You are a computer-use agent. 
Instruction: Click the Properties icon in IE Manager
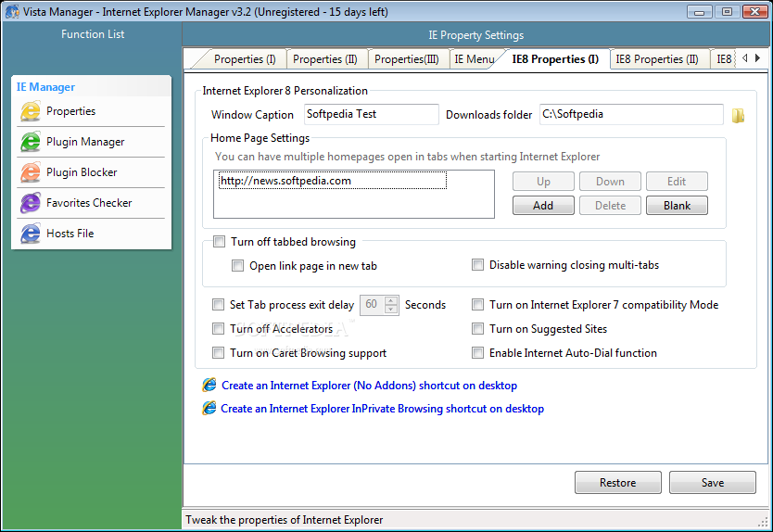pos(30,111)
